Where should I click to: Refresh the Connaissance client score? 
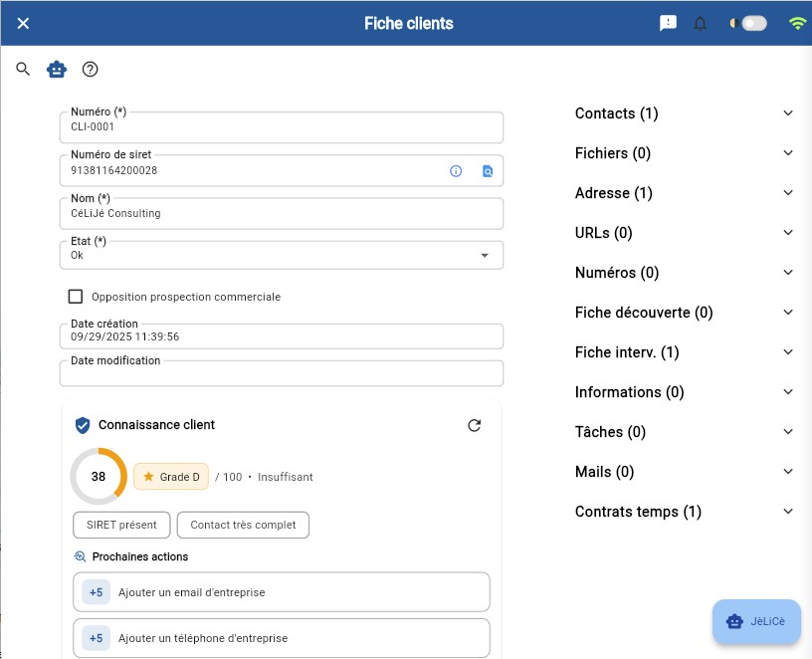pos(475,424)
